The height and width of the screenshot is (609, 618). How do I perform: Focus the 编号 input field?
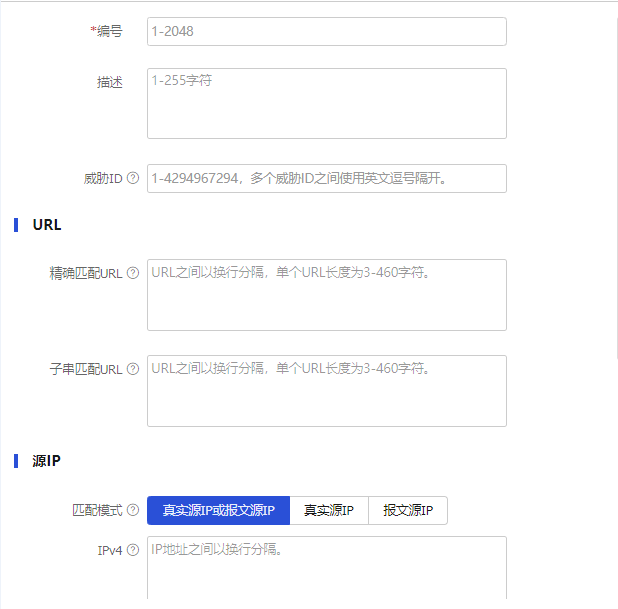click(326, 32)
